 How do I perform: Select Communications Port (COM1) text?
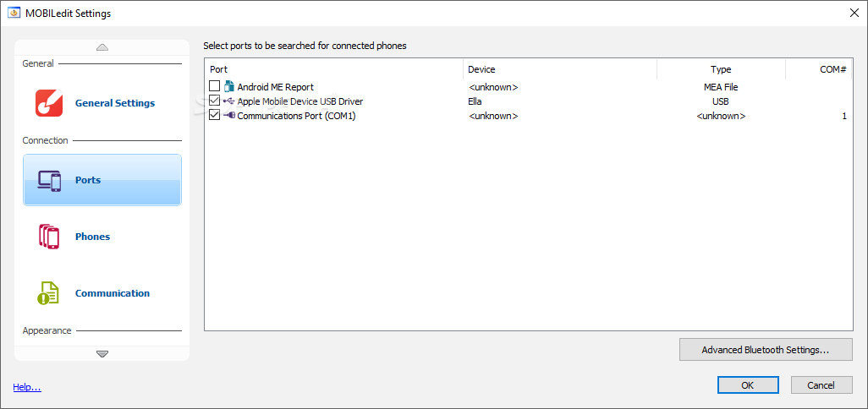[x=296, y=116]
